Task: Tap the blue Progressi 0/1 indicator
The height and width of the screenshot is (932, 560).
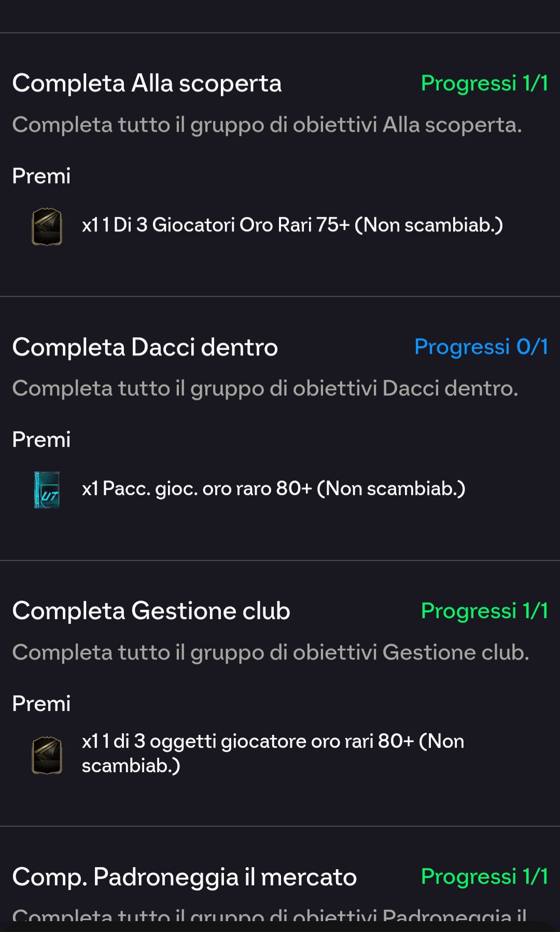Action: tap(481, 347)
